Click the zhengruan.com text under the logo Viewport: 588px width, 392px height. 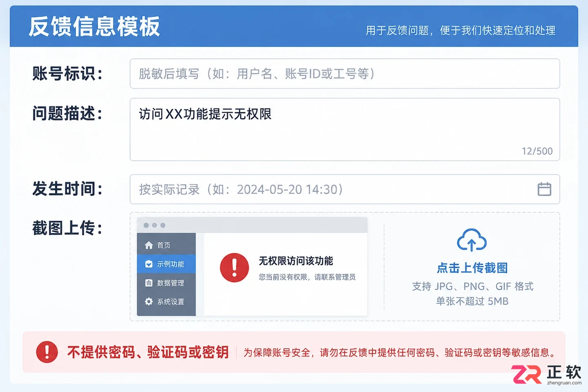point(564,383)
